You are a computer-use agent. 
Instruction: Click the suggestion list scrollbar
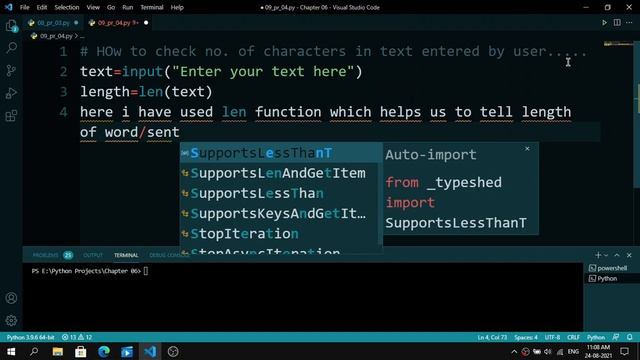(380, 194)
